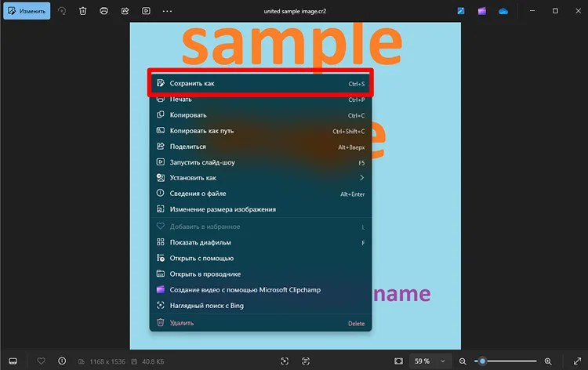
Task: Click the zoom slider in the status bar
Action: click(x=509, y=361)
